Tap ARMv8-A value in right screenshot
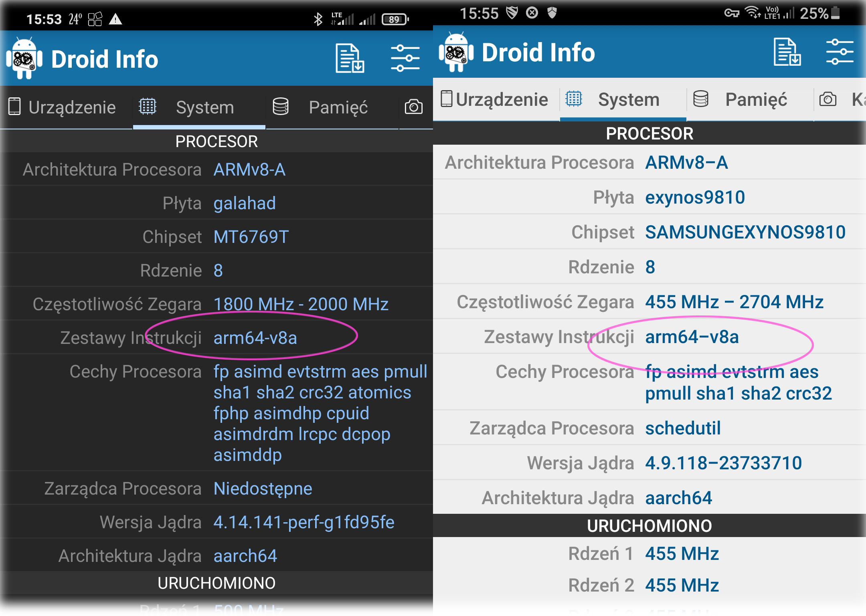The height and width of the screenshot is (616, 866). click(x=686, y=162)
